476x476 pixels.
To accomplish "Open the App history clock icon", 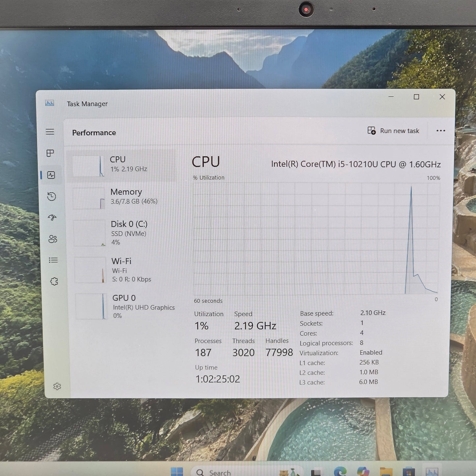I will 51,197.
